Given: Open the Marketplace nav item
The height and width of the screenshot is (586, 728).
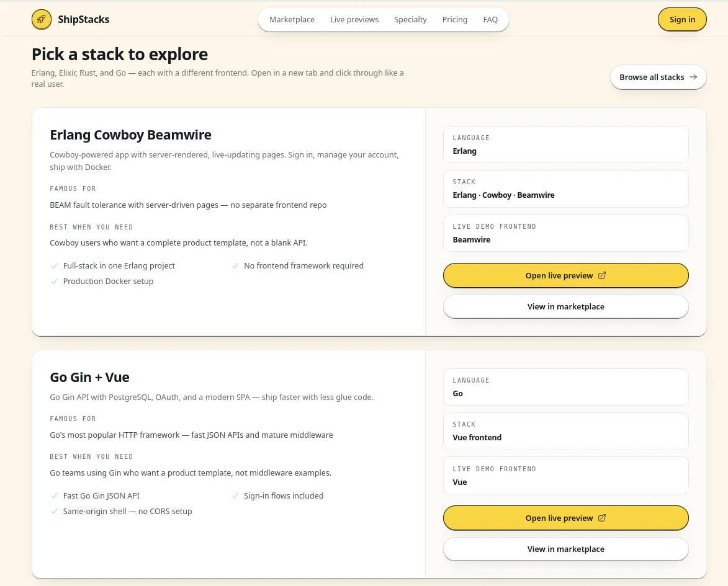Looking at the screenshot, I should pos(292,19).
